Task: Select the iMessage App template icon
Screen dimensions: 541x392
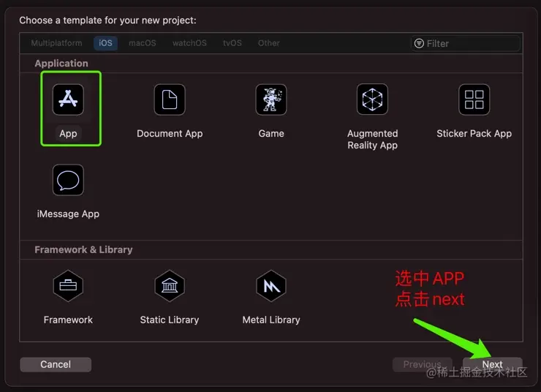Action: tap(68, 180)
